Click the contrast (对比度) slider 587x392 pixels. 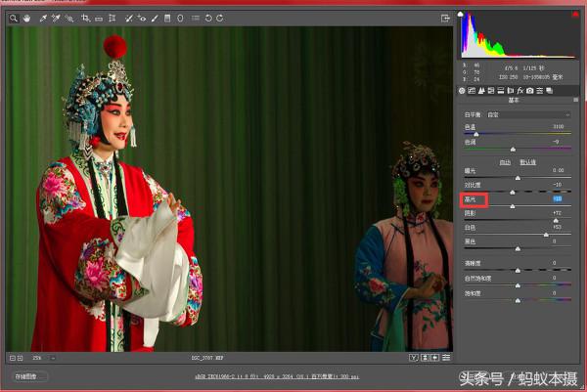(x=518, y=192)
